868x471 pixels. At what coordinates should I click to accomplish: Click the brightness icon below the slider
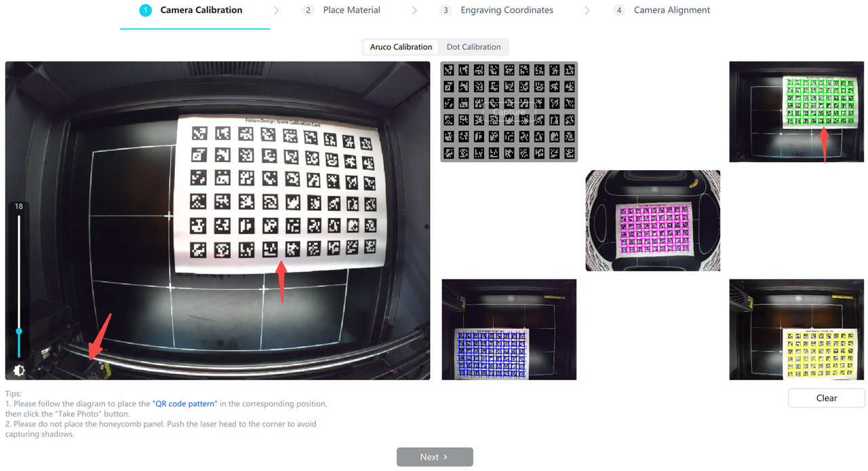coord(19,370)
